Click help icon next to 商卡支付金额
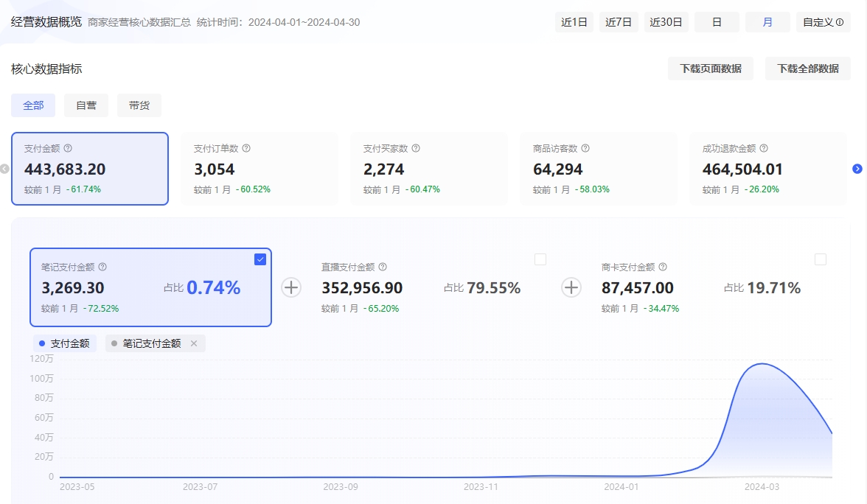The height and width of the screenshot is (504, 867). tap(663, 267)
